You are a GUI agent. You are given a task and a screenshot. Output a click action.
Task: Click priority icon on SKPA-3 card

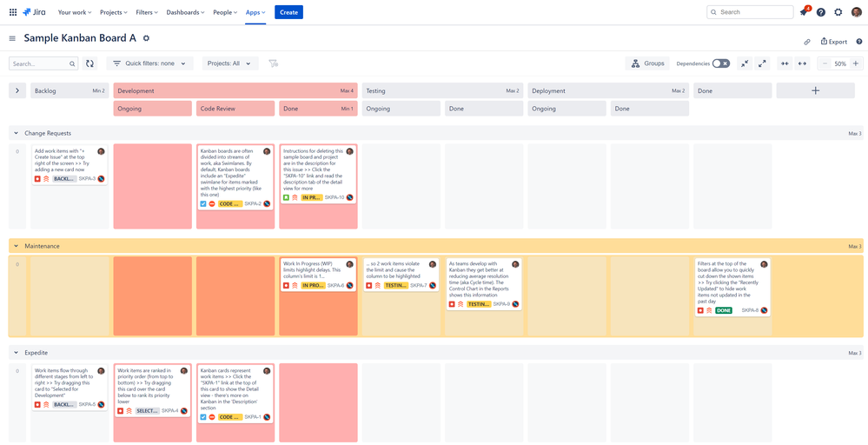[x=46, y=179]
